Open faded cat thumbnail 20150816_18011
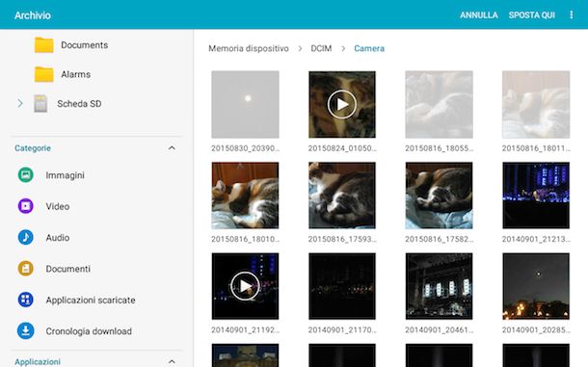588x367 pixels. point(536,104)
